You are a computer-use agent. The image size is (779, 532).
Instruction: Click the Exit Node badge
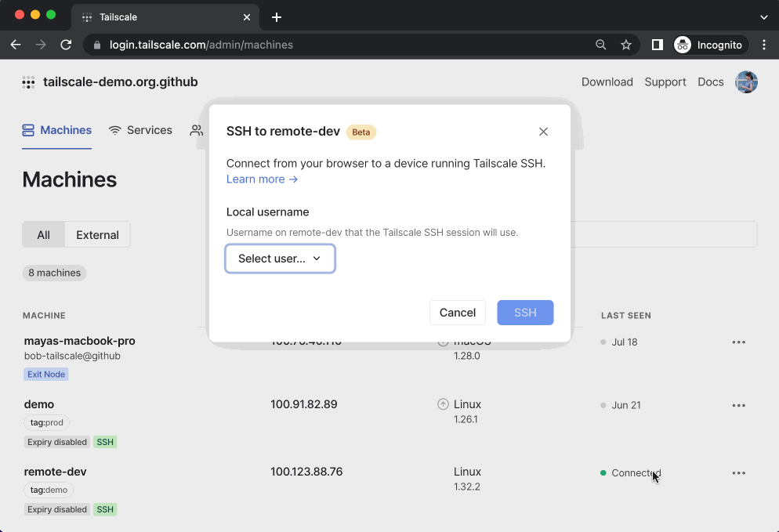tap(46, 374)
